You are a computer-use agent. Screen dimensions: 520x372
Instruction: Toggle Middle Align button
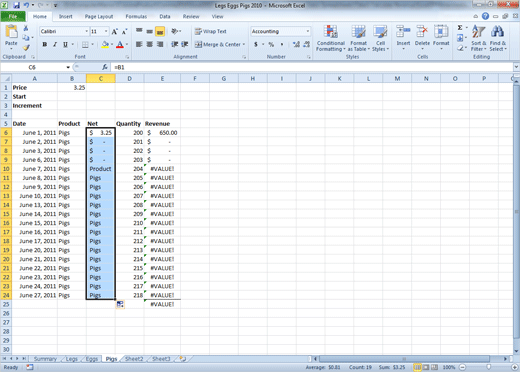point(150,31)
